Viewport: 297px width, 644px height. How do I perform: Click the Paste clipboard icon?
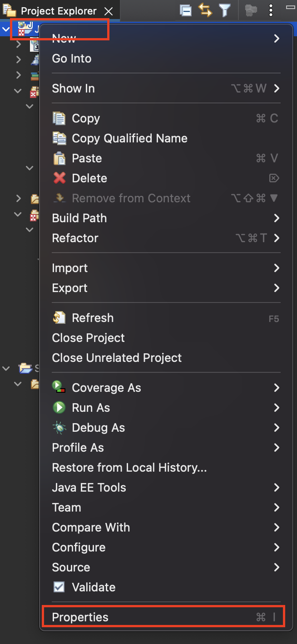[59, 158]
